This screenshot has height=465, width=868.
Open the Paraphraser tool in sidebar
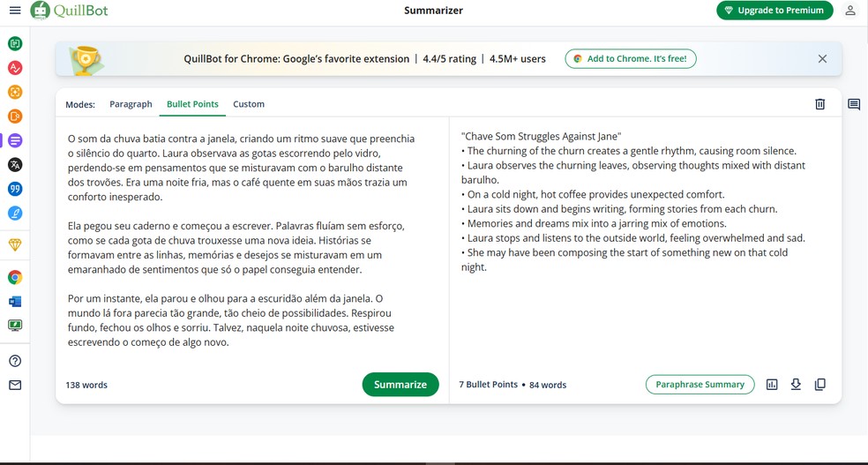click(15, 44)
